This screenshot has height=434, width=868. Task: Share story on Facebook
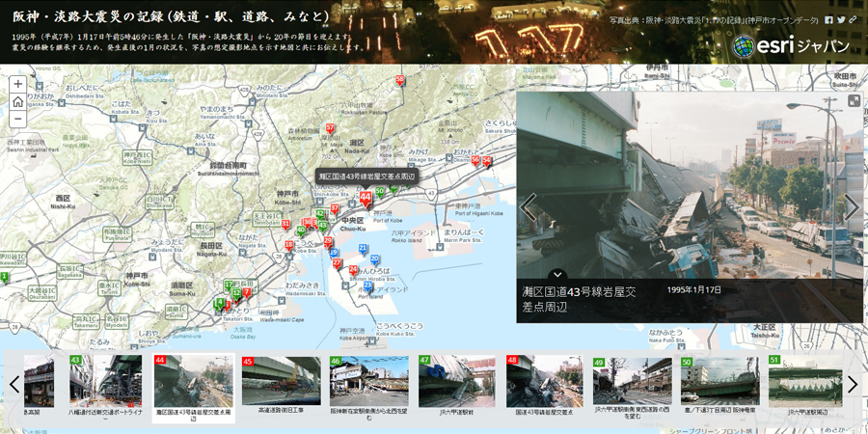[x=828, y=19]
